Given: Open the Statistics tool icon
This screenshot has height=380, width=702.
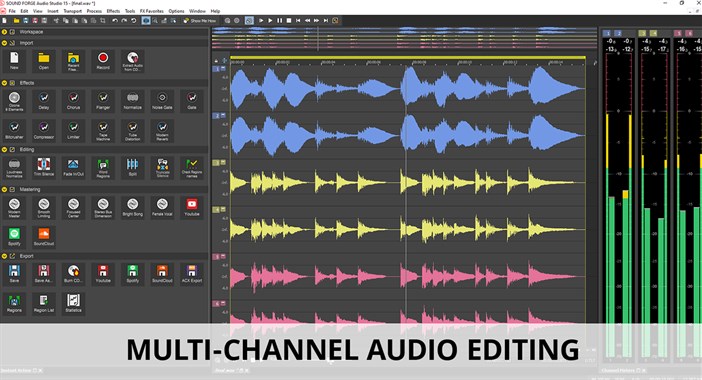Looking at the screenshot, I should [x=73, y=303].
